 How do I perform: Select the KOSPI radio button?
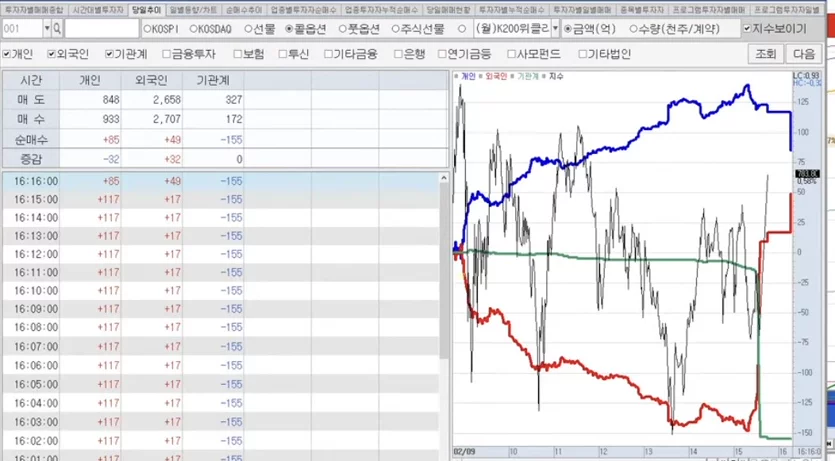[148, 29]
